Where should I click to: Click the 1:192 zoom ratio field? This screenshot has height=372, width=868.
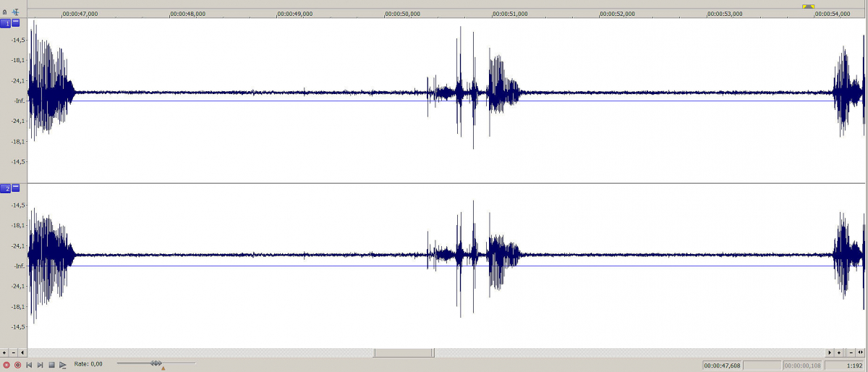click(844, 365)
